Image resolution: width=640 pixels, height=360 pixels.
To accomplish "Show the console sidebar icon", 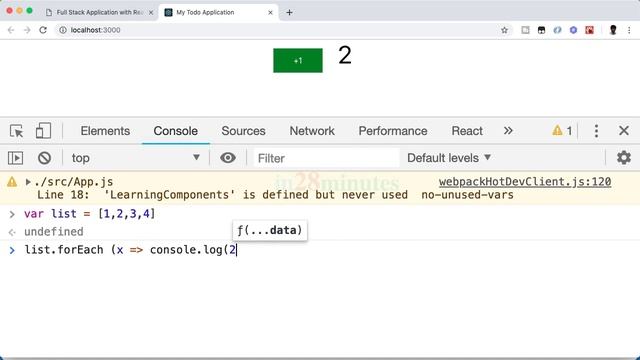I will click(16, 158).
